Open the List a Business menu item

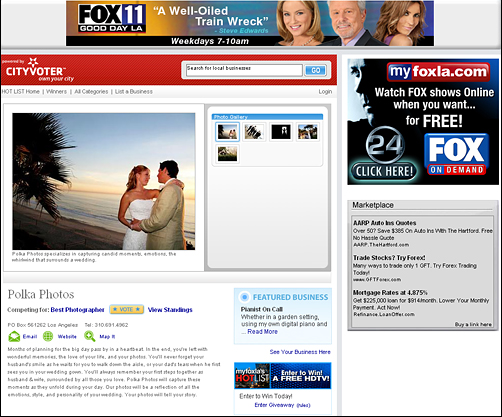(134, 91)
